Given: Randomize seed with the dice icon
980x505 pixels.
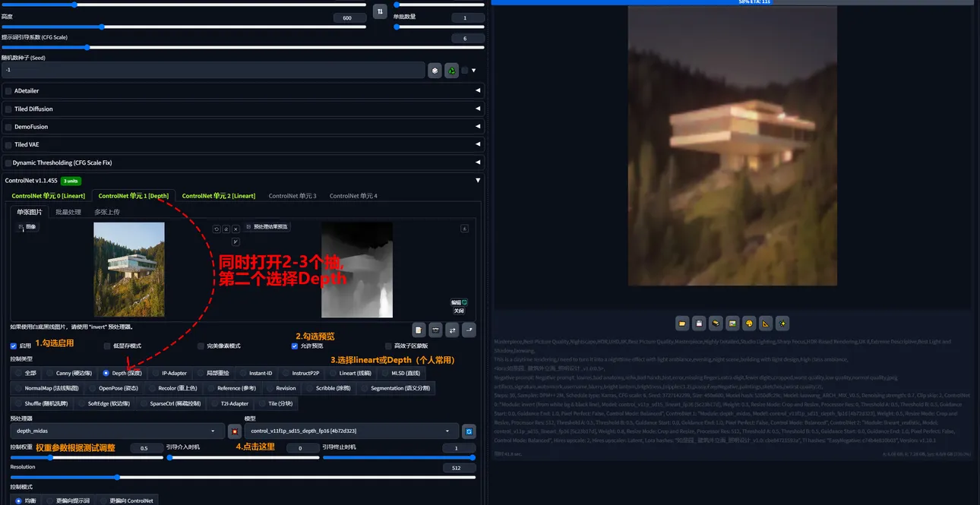Looking at the screenshot, I should tap(435, 71).
